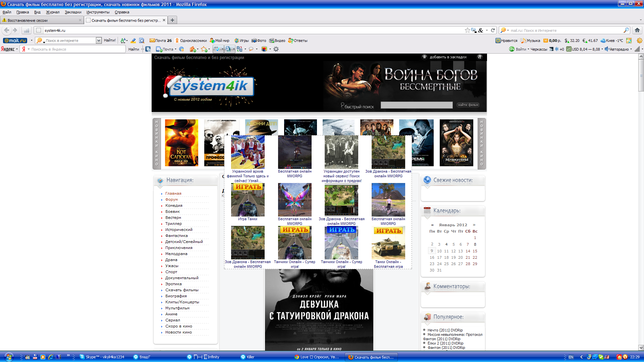Open the Файл menu
Screen dimensions: 644x362
pos(7,12)
